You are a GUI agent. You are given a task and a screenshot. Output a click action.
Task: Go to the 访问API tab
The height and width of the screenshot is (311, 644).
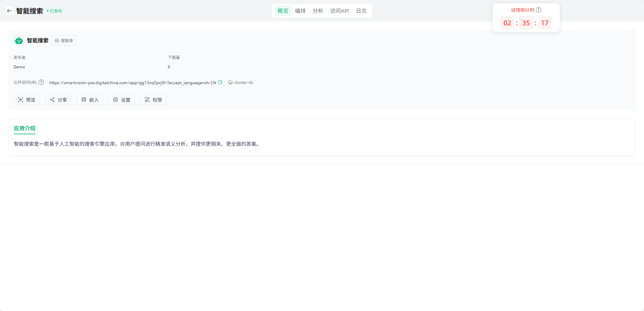point(339,11)
